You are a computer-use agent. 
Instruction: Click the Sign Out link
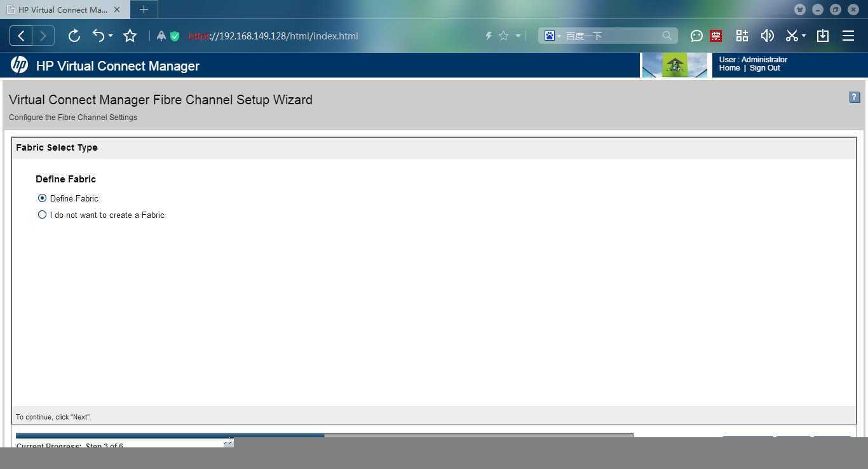coord(764,68)
